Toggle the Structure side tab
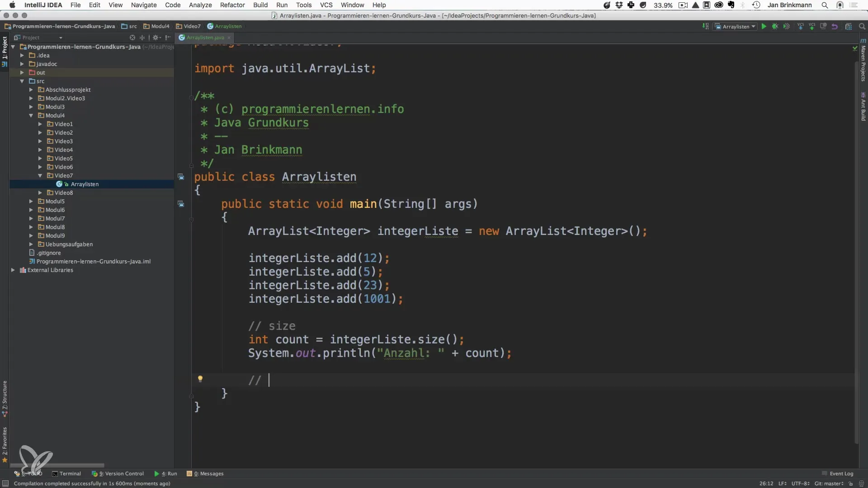Image resolution: width=868 pixels, height=488 pixels. [x=5, y=398]
